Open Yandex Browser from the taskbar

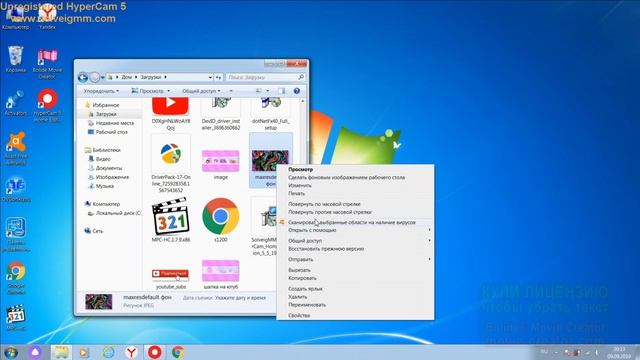pyautogui.click(x=131, y=352)
